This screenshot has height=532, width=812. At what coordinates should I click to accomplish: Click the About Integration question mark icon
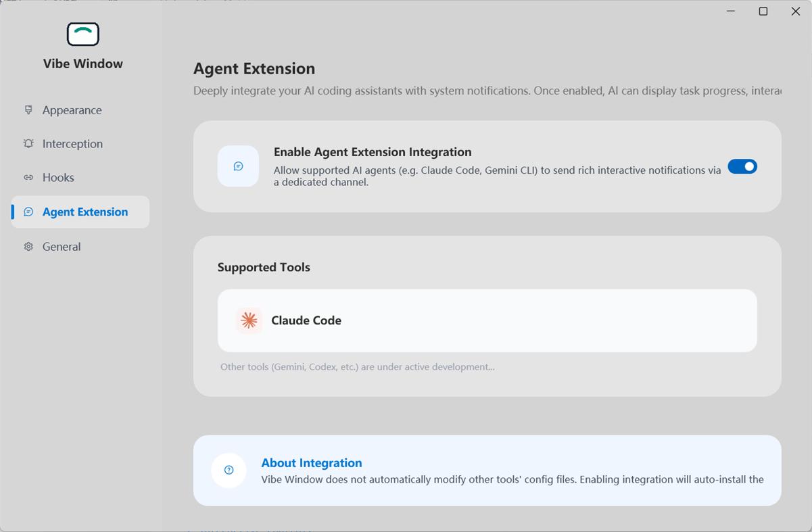[229, 470]
